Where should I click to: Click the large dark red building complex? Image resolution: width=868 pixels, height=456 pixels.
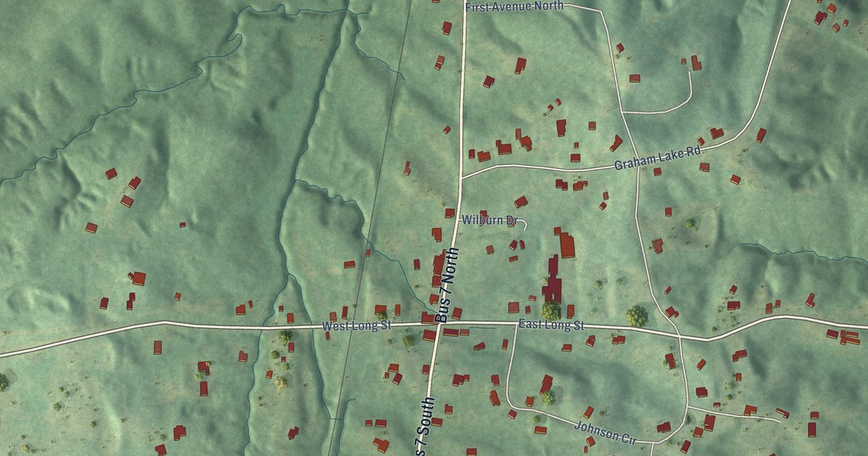point(553,280)
